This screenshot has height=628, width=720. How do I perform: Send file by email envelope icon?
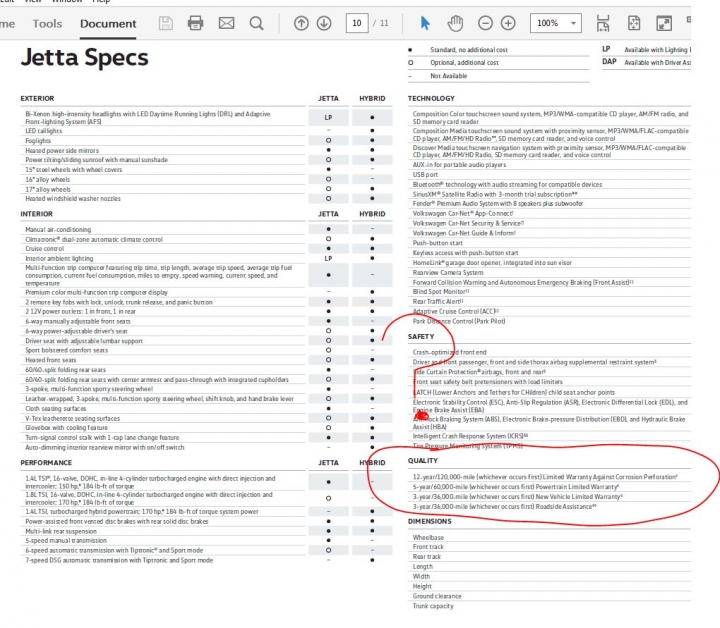click(226, 23)
